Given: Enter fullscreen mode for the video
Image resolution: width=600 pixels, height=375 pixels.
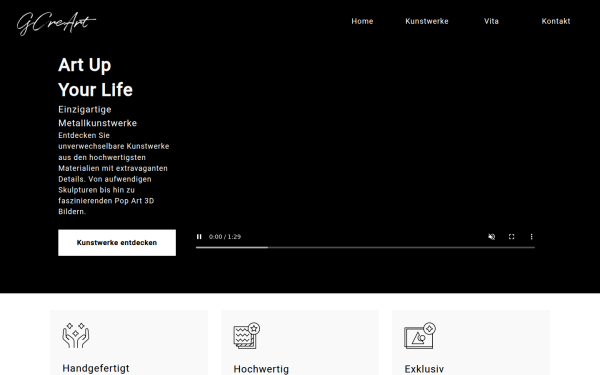Looking at the screenshot, I should point(512,237).
